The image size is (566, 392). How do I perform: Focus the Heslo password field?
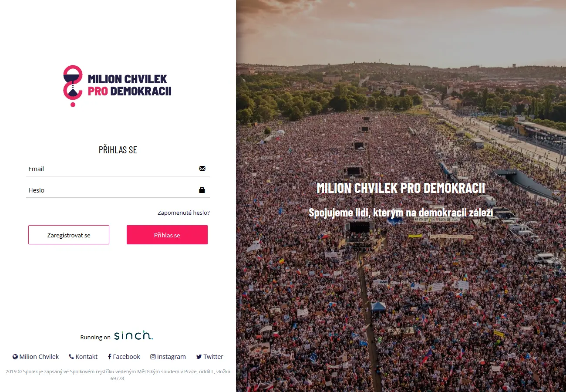click(118, 190)
